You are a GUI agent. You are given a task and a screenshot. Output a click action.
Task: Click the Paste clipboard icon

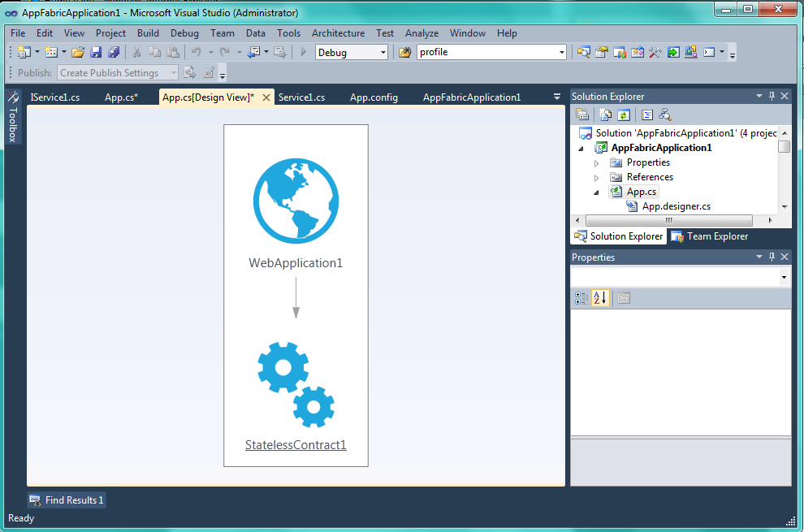[x=173, y=52]
